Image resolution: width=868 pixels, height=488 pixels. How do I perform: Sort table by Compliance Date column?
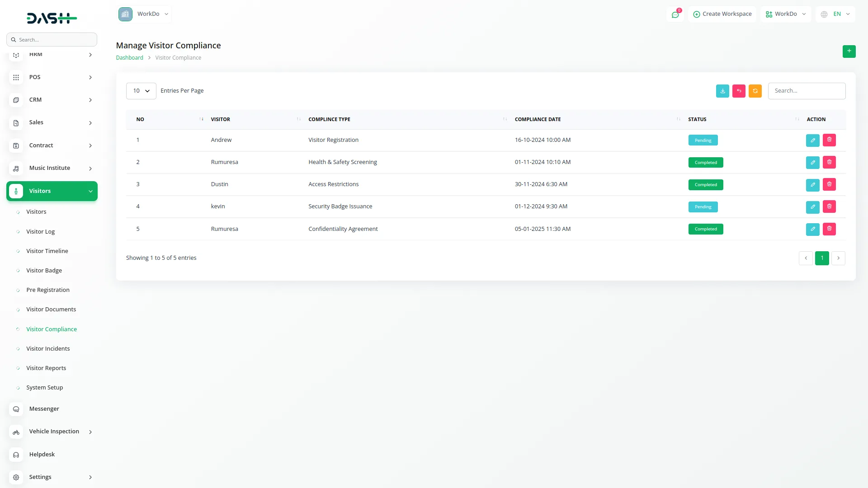538,119
